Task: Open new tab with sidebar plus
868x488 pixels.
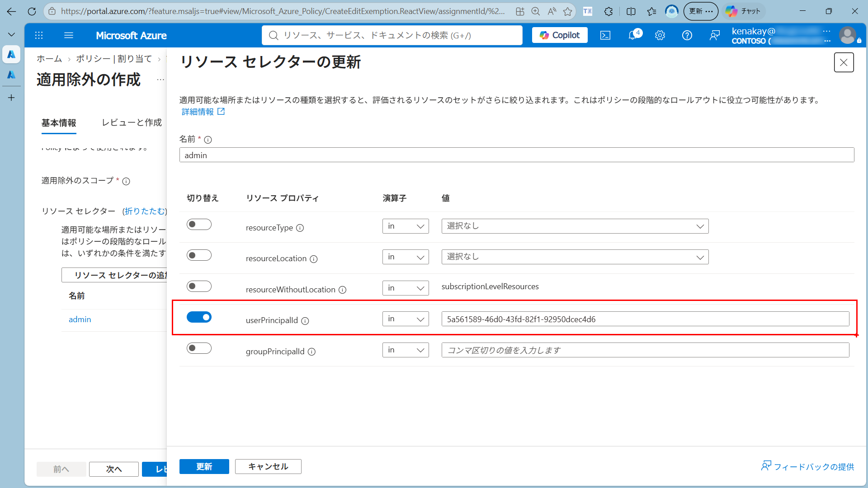Action: coord(11,98)
